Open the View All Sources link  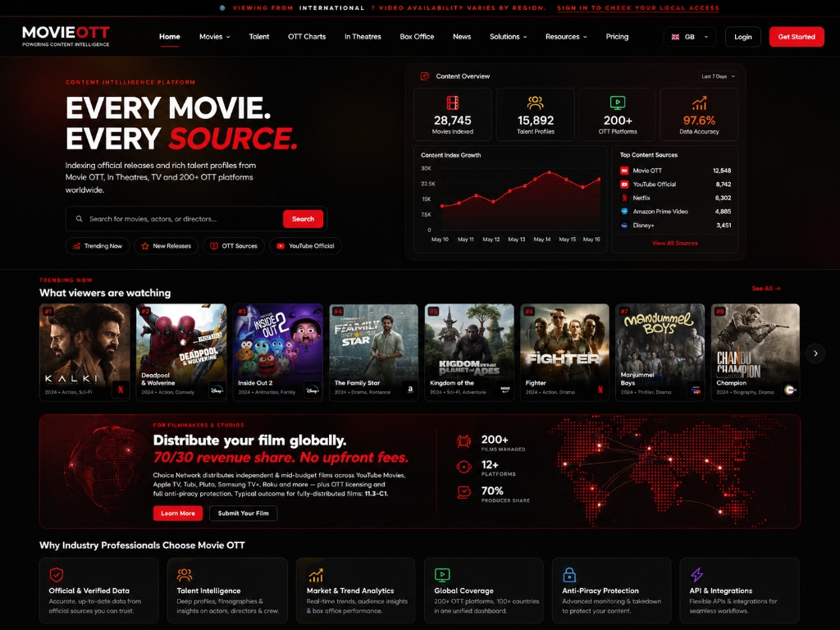[674, 243]
